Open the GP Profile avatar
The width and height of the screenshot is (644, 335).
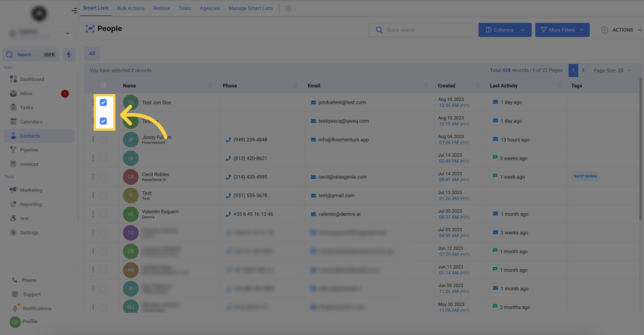15,322
